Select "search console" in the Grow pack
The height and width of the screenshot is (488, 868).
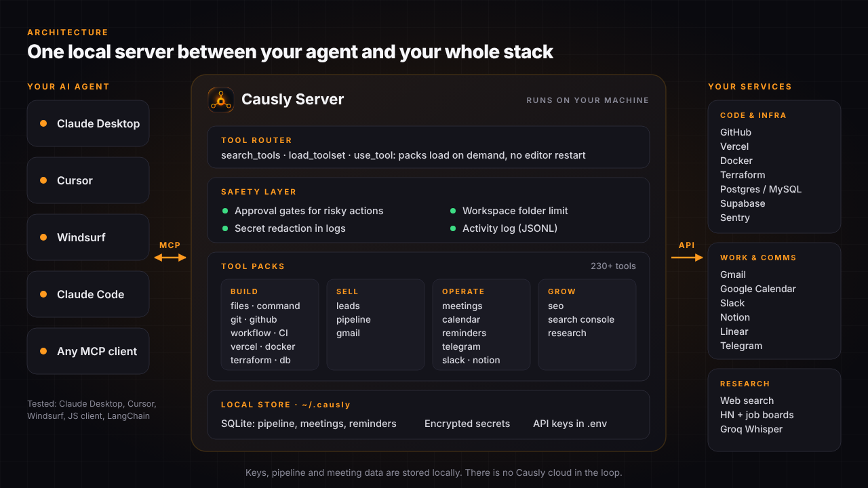581,319
